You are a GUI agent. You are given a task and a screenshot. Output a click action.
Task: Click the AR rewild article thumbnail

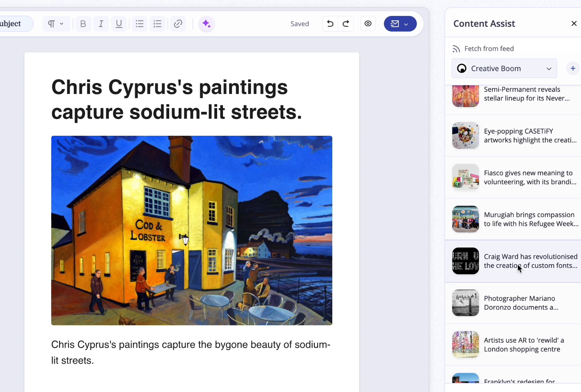[466, 344]
